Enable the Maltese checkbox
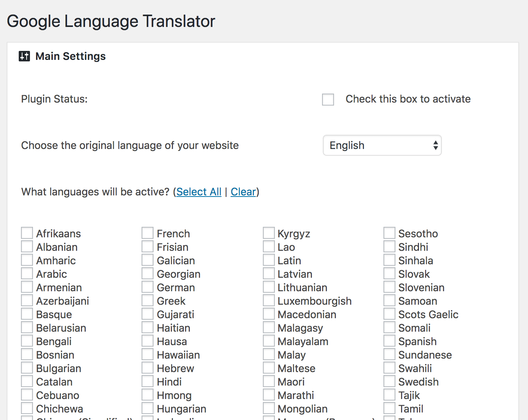The height and width of the screenshot is (420, 528). point(269,368)
